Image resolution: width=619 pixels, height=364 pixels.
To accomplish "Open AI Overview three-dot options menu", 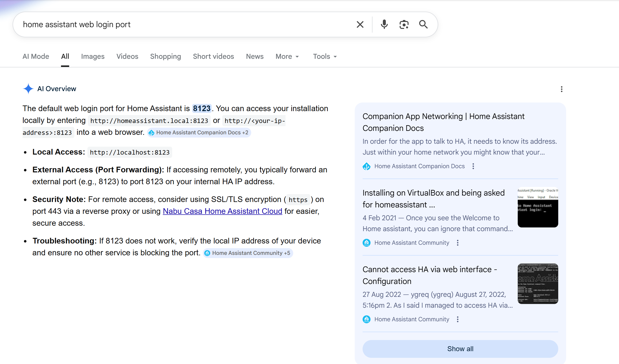I will coord(561,89).
